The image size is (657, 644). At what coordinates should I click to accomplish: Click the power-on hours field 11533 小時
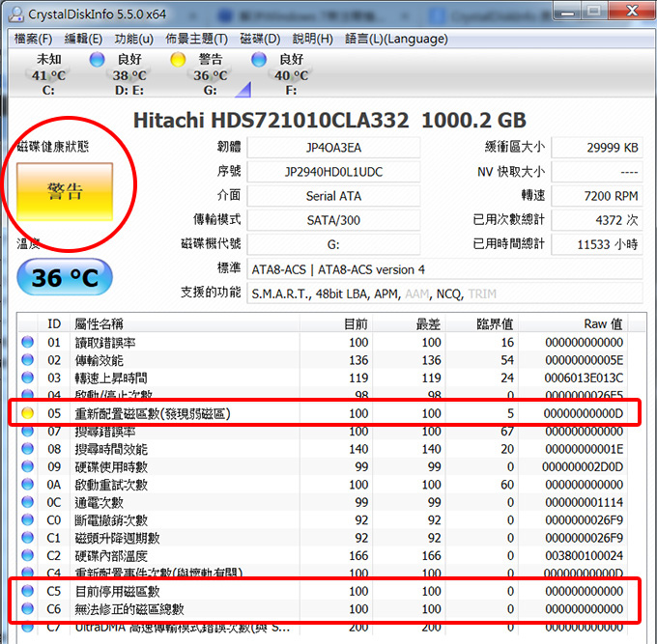pos(597,244)
